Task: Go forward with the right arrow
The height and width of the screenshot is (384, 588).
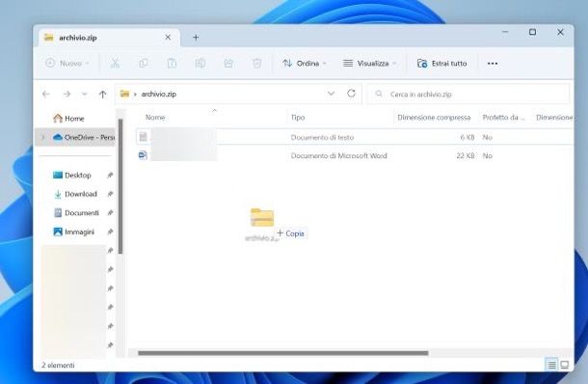Action: [67, 94]
